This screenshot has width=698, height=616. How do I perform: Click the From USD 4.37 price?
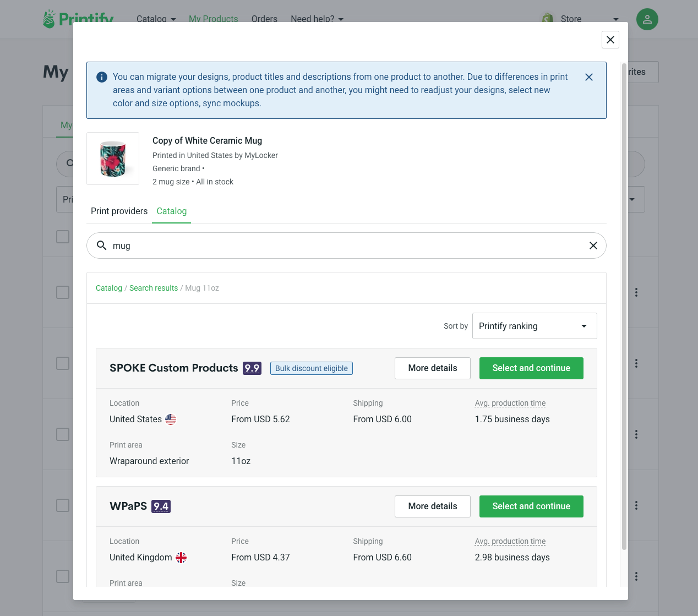click(x=260, y=558)
